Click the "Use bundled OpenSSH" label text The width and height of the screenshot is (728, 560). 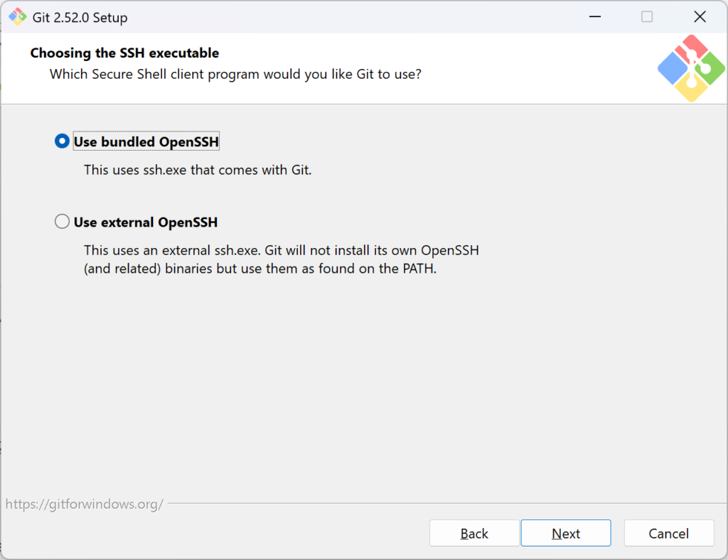pos(146,142)
